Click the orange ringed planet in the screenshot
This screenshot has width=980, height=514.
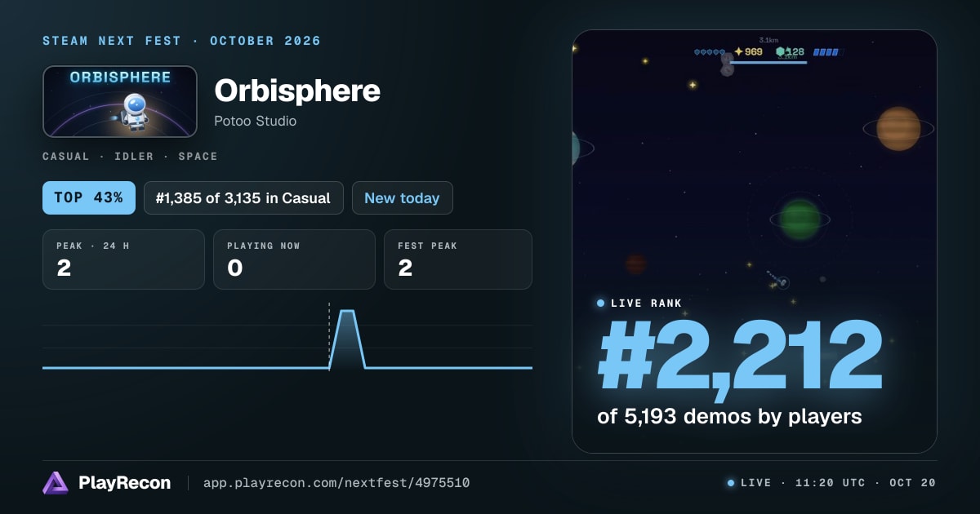pos(898,129)
